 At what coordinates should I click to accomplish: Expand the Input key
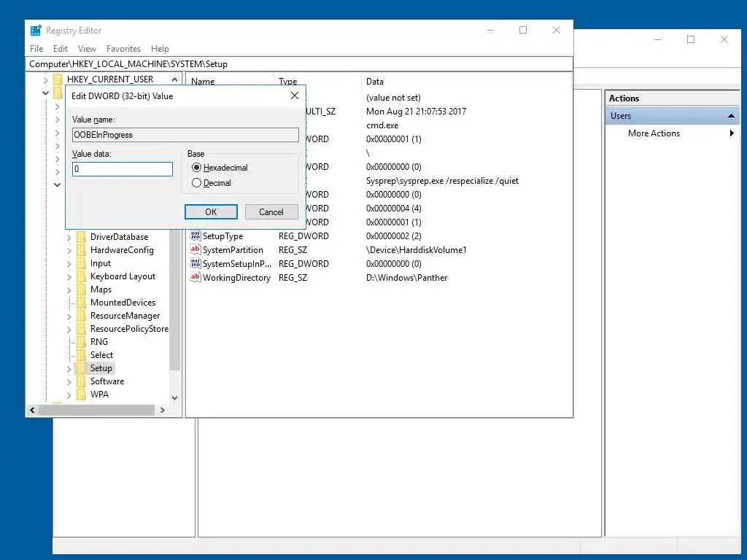point(69,263)
